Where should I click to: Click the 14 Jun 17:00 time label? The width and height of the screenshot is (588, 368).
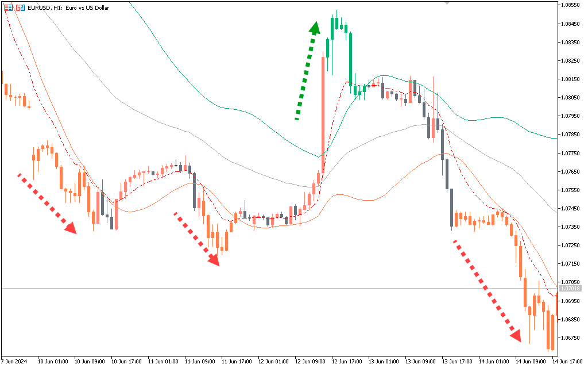pos(568,362)
